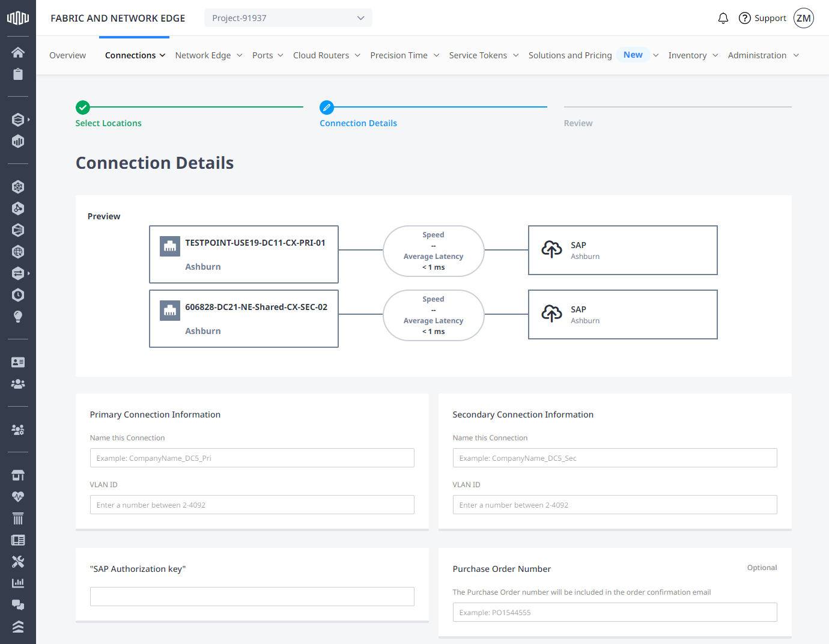Open the clock hexagon icon in sidebar
This screenshot has height=644, width=829.
[x=18, y=295]
